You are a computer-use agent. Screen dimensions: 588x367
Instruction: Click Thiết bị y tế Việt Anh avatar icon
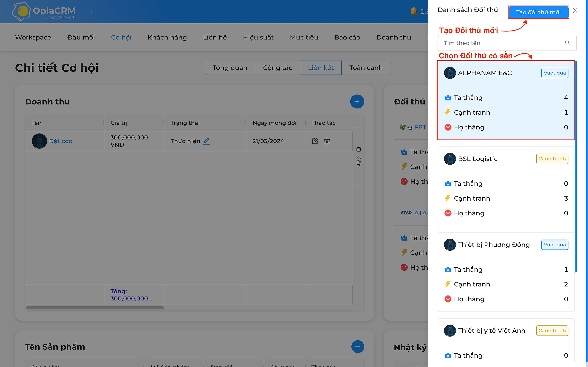(449, 331)
